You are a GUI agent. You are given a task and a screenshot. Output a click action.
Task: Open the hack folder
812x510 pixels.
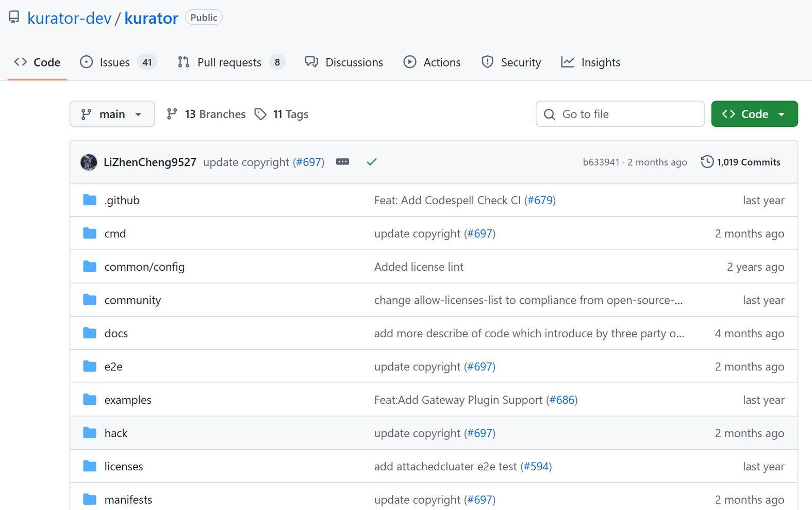(116, 433)
